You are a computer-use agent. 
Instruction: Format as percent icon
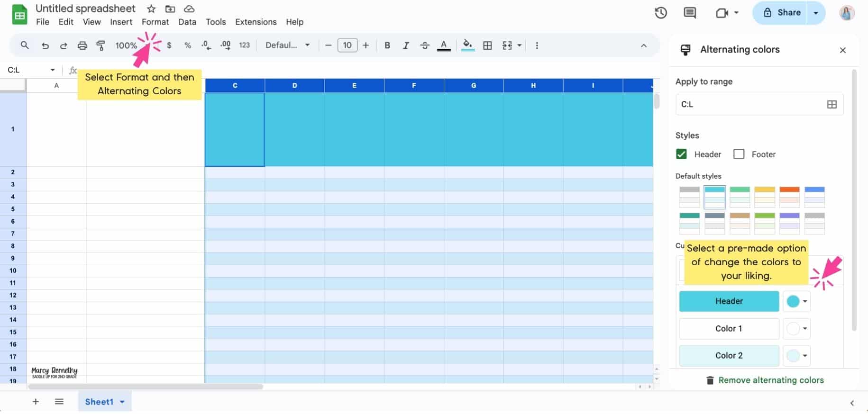[188, 45]
